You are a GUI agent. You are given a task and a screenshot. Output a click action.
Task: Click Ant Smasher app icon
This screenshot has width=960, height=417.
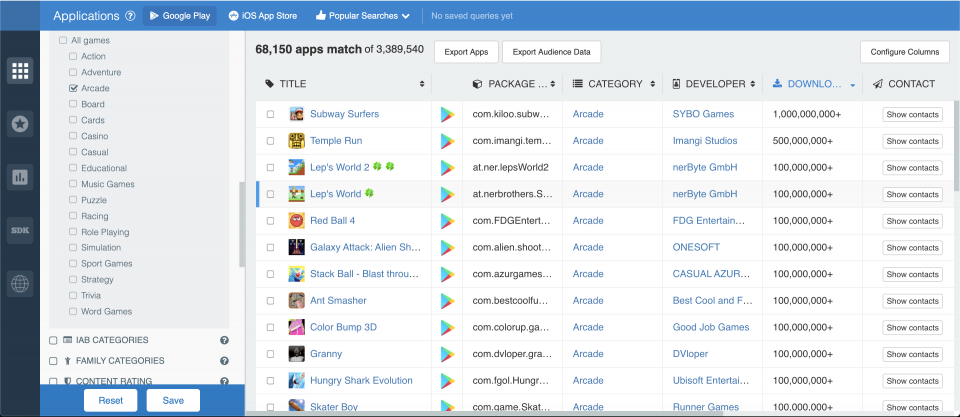[x=296, y=301]
